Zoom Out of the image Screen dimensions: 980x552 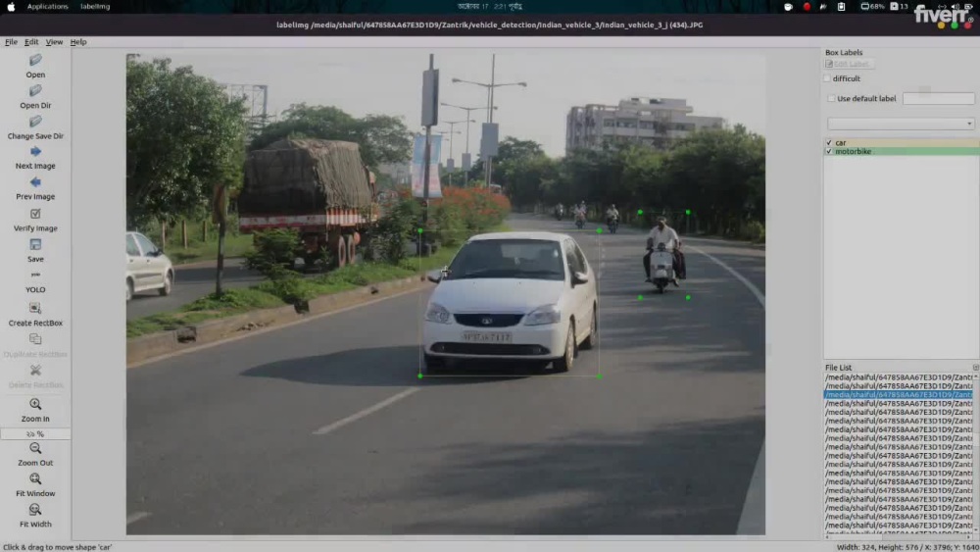click(x=35, y=455)
